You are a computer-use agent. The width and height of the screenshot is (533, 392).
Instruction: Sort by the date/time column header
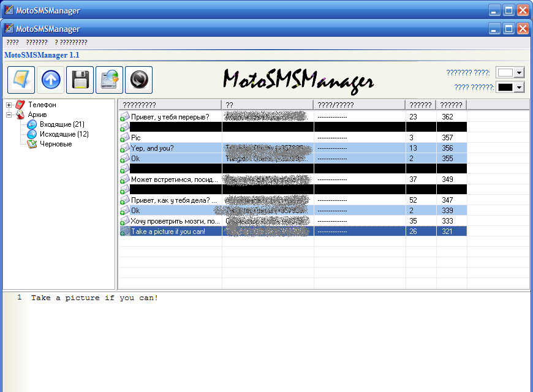tap(360, 105)
